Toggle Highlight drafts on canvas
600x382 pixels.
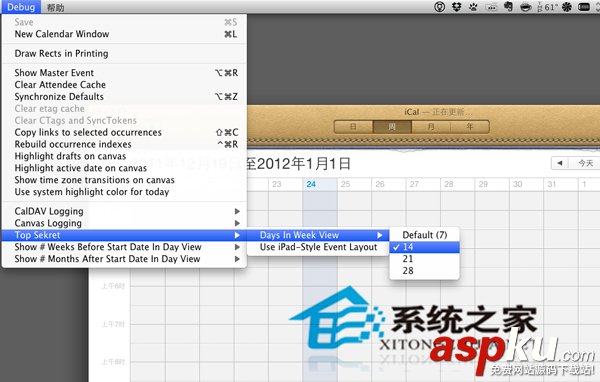[124, 156]
